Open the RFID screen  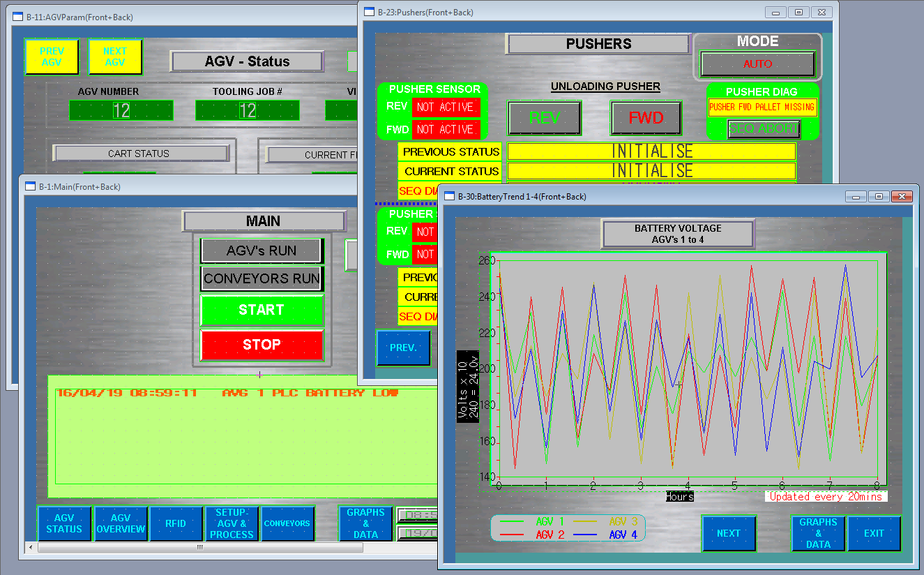[x=176, y=523]
